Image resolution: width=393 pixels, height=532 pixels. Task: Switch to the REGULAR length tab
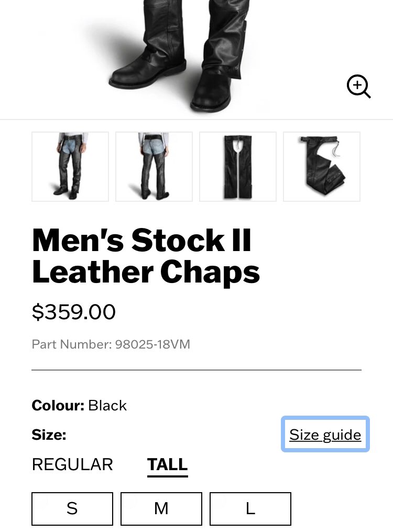[72, 464]
